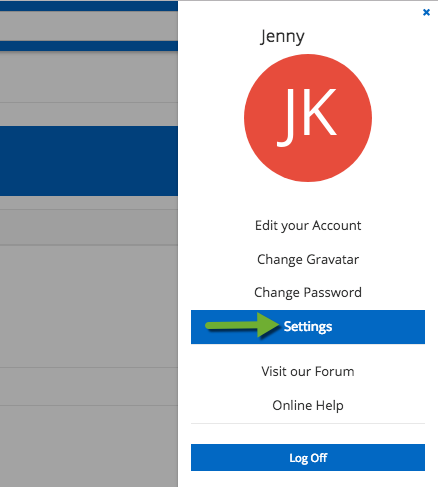Close the user panel with the X icon

click(x=426, y=12)
